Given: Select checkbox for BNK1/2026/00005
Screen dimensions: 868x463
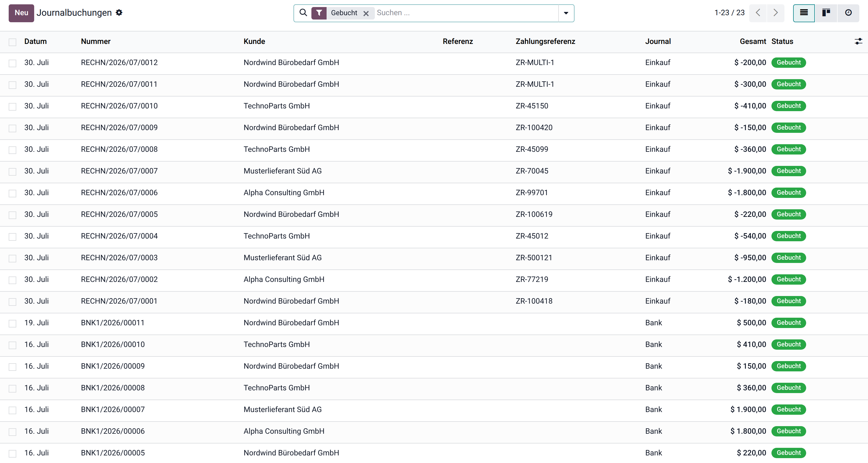Looking at the screenshot, I should [12, 453].
